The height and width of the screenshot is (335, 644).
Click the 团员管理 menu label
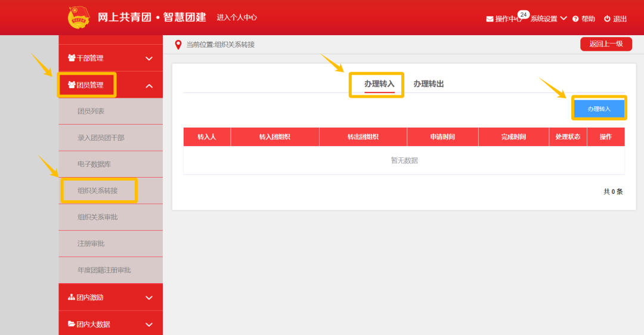90,85
